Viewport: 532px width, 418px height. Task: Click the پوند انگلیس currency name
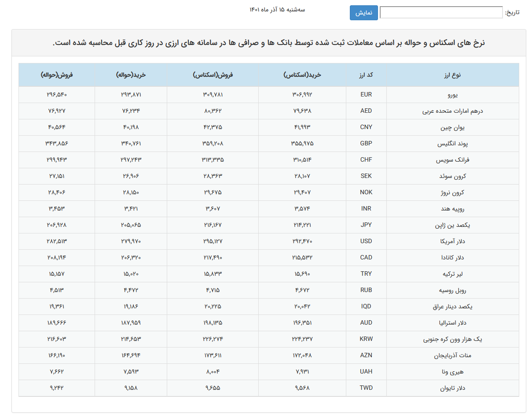pyautogui.click(x=452, y=144)
